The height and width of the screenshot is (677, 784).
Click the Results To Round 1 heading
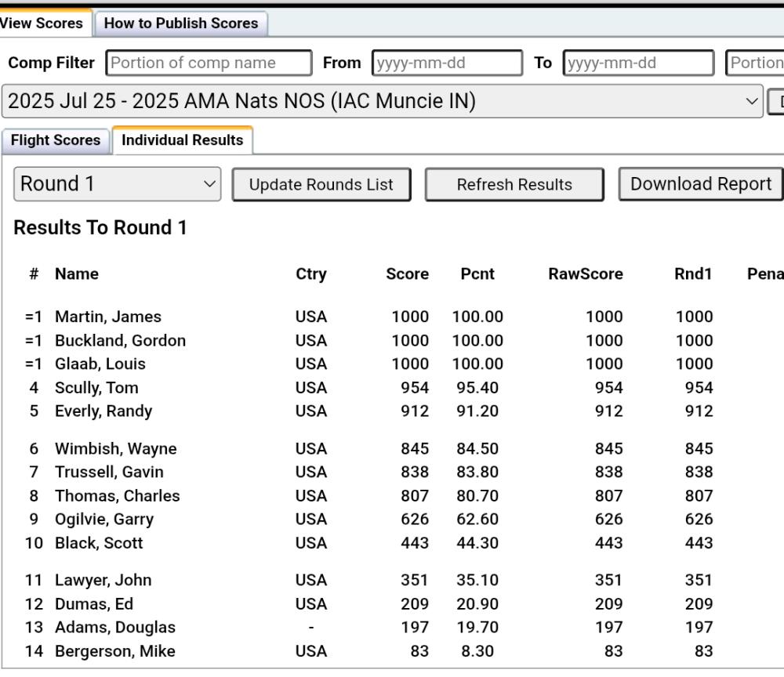point(100,227)
